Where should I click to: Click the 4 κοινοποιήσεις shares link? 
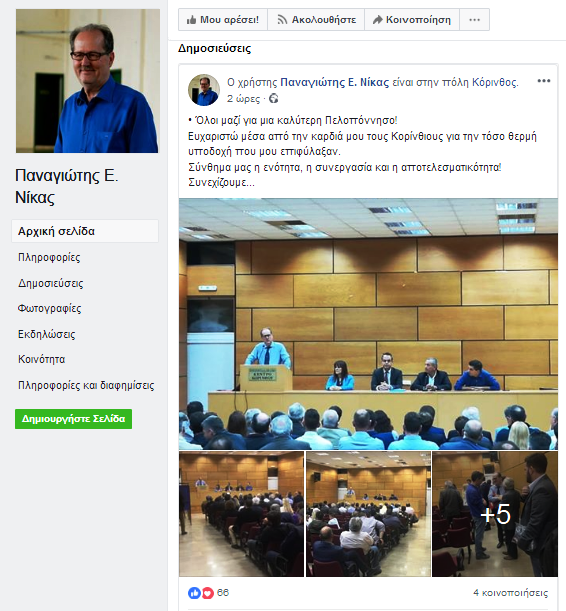click(x=511, y=593)
